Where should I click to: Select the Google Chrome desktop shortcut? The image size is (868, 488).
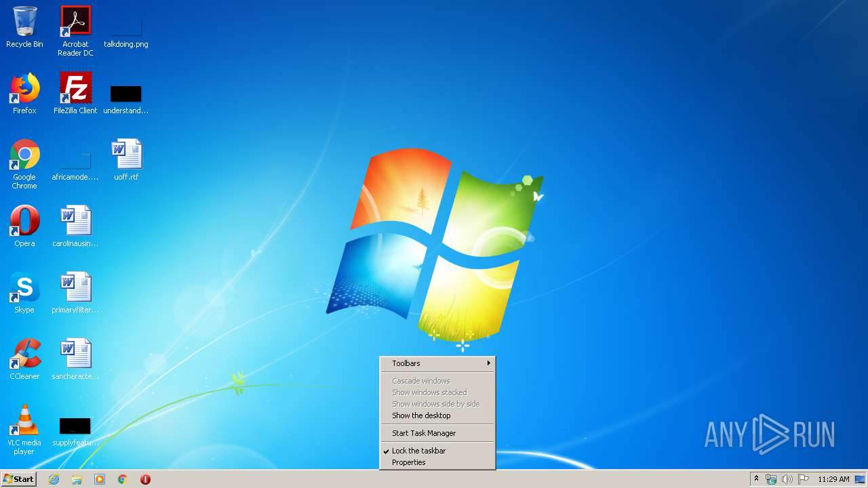(x=24, y=164)
